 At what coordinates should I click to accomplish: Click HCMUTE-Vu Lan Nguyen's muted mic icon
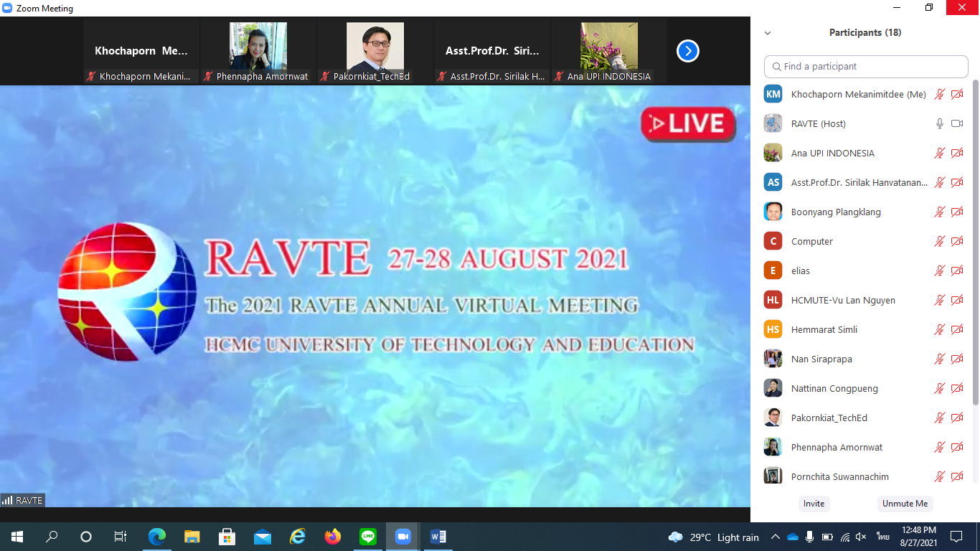tap(940, 300)
